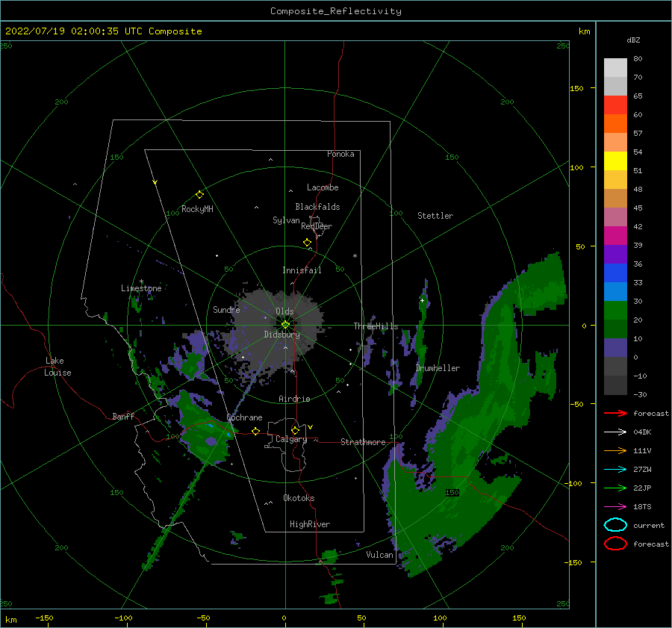Click the Okotoks label
The width and height of the screenshot is (672, 628).
tap(299, 498)
